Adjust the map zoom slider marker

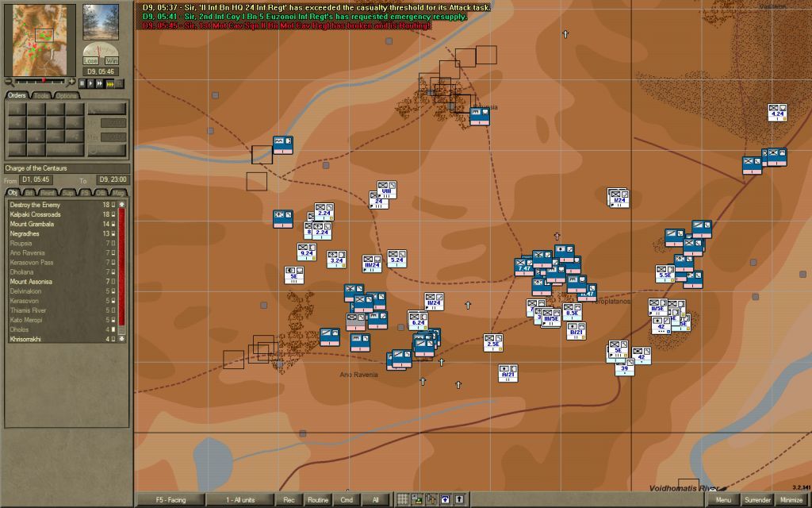44,81
